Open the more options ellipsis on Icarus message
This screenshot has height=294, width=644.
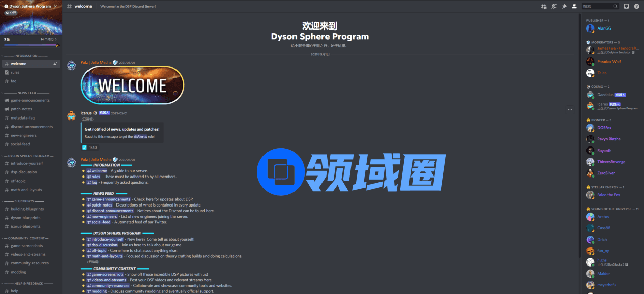pyautogui.click(x=570, y=109)
